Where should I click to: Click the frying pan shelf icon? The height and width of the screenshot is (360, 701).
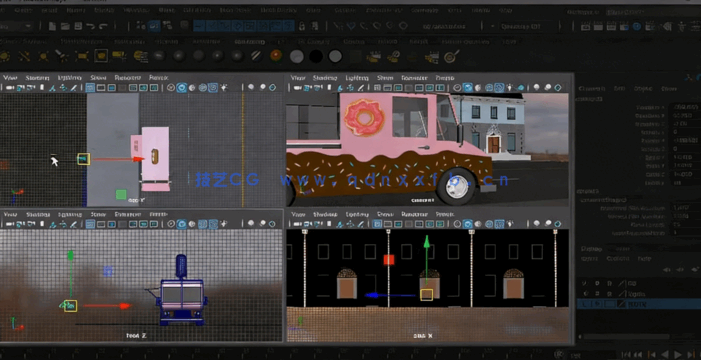[x=451, y=56]
